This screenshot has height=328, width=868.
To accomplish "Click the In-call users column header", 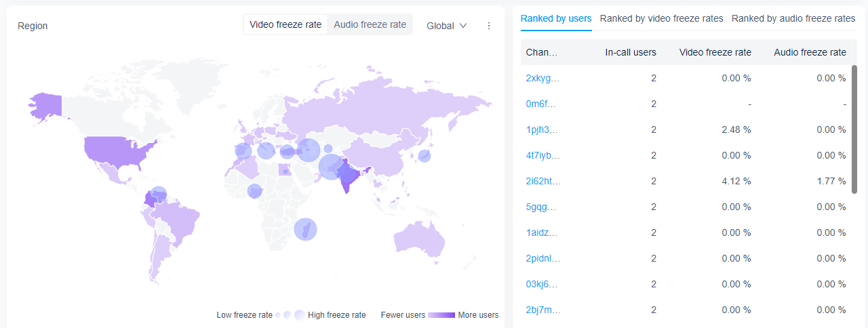I will pyautogui.click(x=631, y=52).
